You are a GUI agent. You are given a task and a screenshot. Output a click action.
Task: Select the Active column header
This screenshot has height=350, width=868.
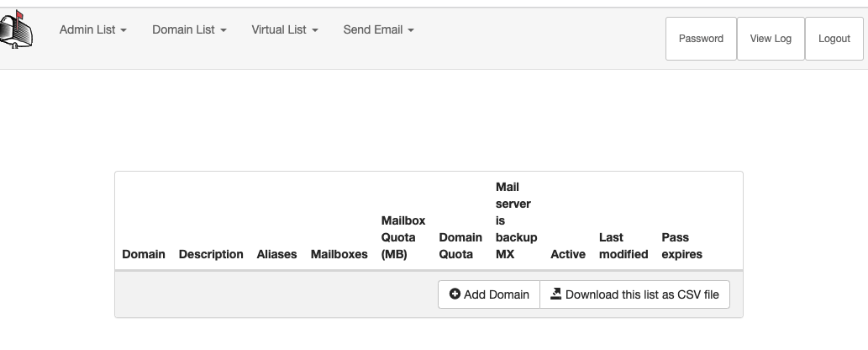(x=568, y=254)
